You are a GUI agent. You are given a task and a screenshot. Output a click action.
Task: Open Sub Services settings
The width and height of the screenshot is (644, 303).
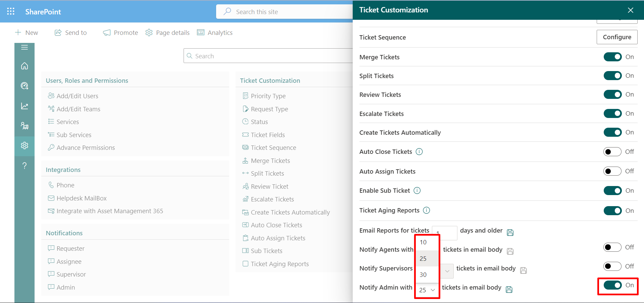69,135
